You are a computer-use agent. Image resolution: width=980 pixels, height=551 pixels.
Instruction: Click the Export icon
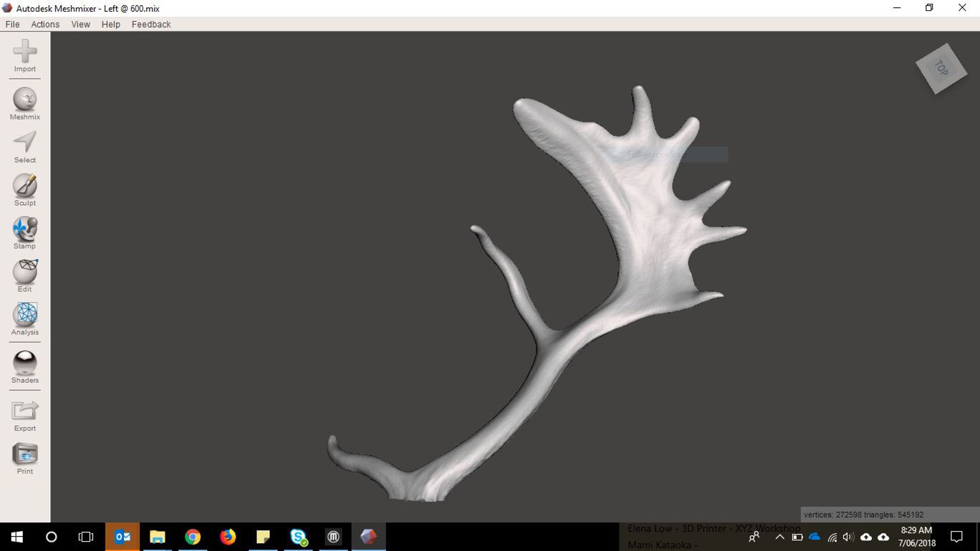[x=25, y=414]
